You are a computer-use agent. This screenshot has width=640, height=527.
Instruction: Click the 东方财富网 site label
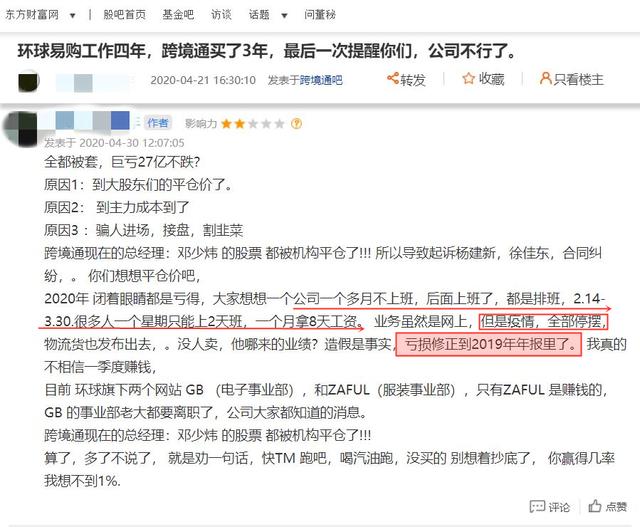pyautogui.click(x=32, y=15)
